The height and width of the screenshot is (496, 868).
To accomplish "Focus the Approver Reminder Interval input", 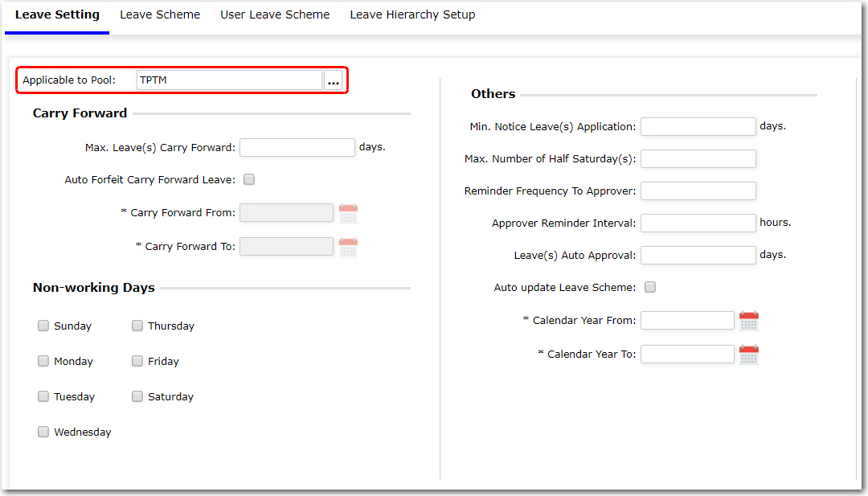I will (x=698, y=223).
